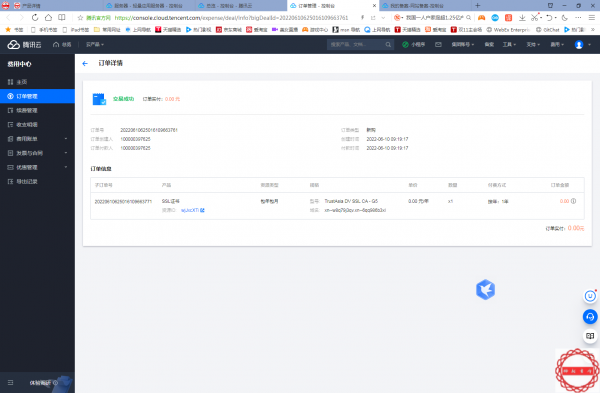Open the browser hamburger main menu

[x=592, y=18]
